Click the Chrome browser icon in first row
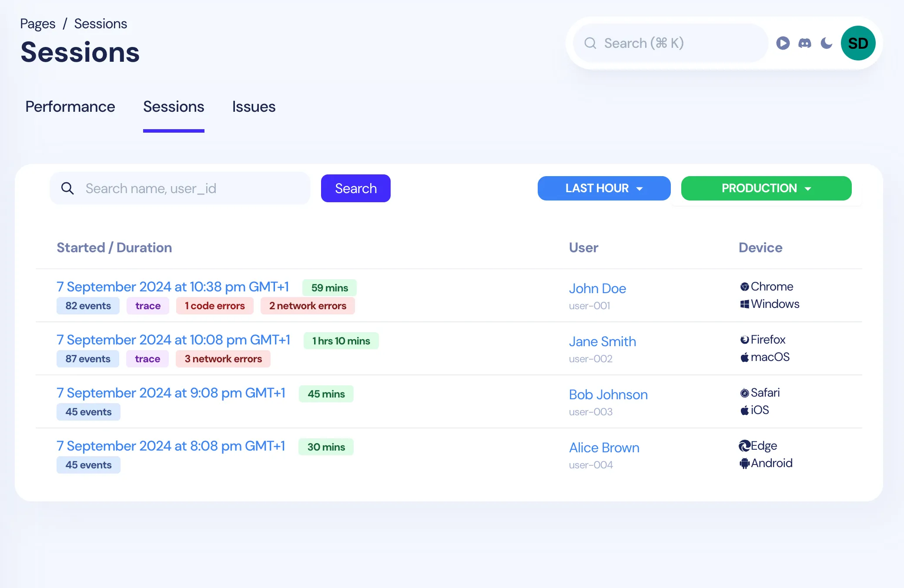 click(x=744, y=287)
